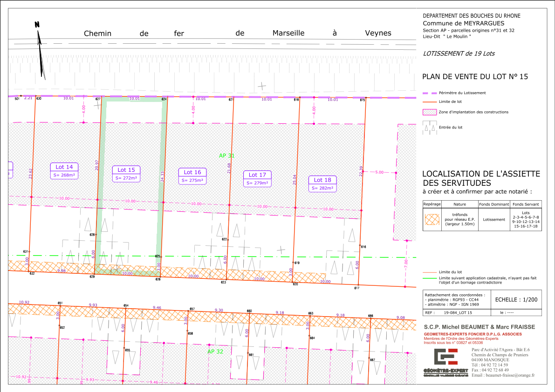Select the entrée du lot legend symbol
Viewport: 555px width, 392px height.
click(429, 128)
